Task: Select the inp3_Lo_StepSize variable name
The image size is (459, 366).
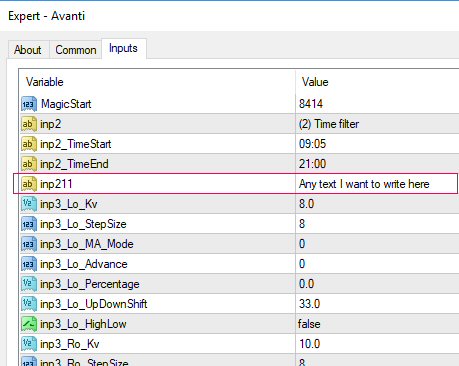Action: point(83,224)
